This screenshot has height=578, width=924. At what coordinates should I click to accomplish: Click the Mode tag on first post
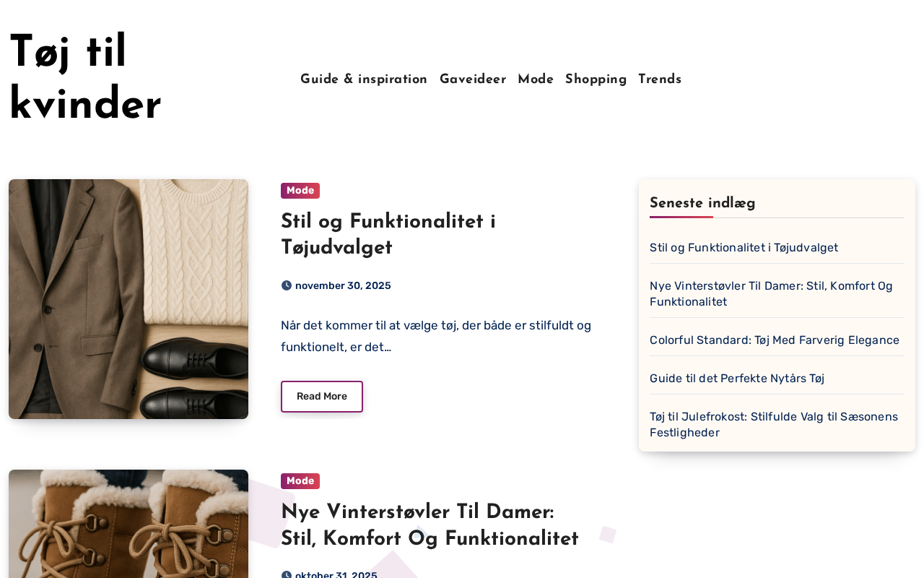click(x=300, y=191)
